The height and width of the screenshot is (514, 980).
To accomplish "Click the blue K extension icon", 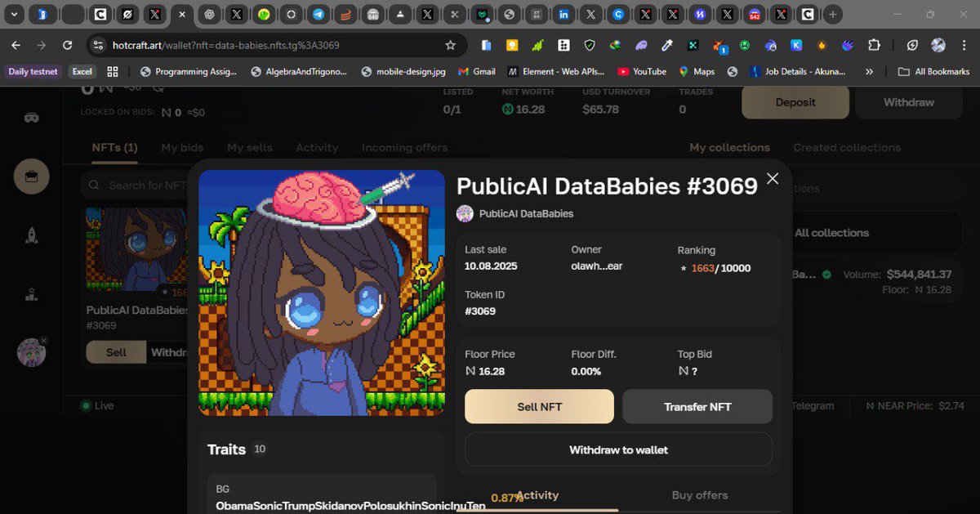I will tap(795, 46).
